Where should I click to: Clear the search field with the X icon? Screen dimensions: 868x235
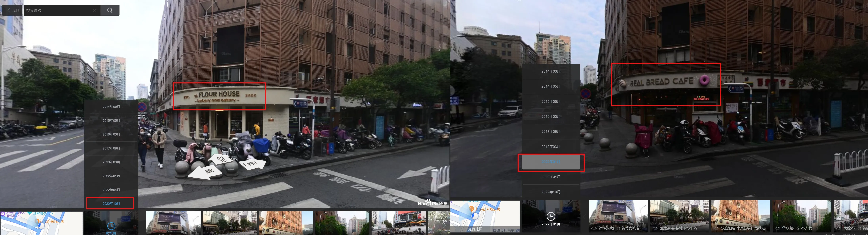(x=95, y=10)
